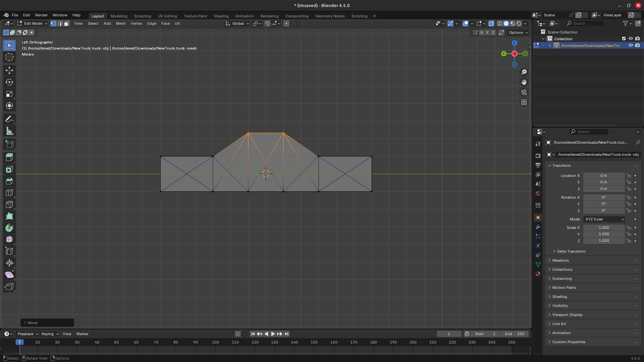
Task: Activate the Scale tool
Action: [9, 94]
